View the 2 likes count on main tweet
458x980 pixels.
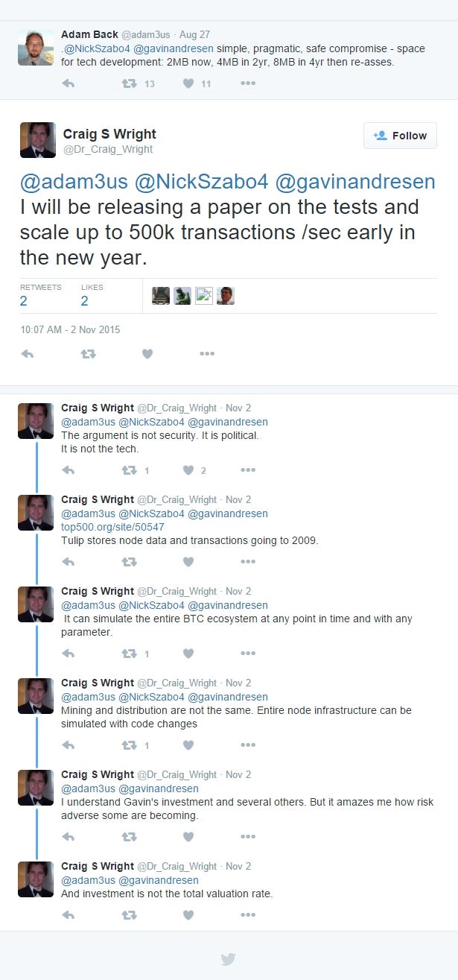point(84,301)
